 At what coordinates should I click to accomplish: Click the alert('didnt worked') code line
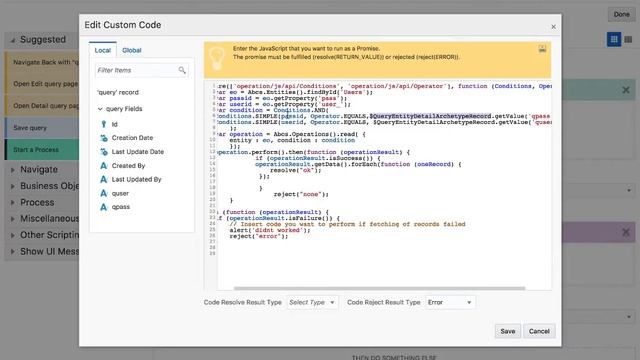(x=270, y=230)
